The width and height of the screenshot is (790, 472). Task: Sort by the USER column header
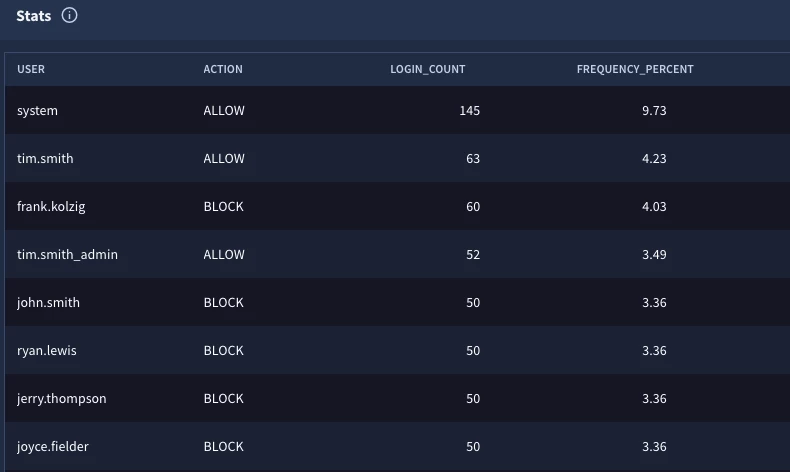pyautogui.click(x=31, y=69)
